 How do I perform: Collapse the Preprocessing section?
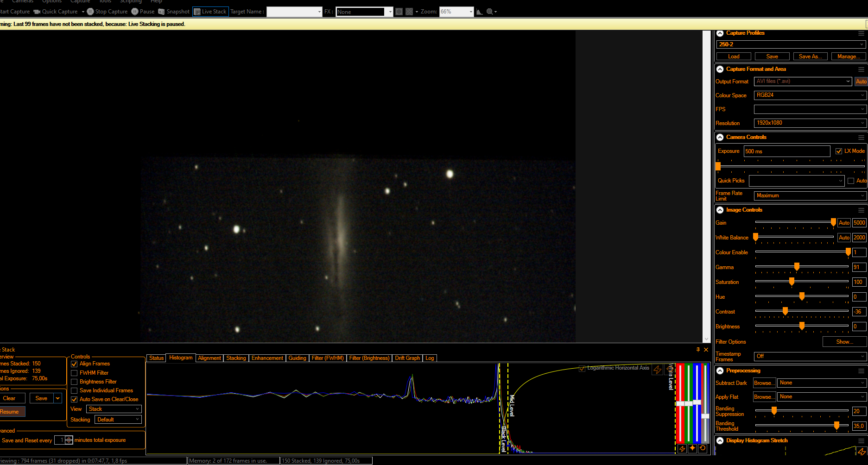[x=720, y=371]
